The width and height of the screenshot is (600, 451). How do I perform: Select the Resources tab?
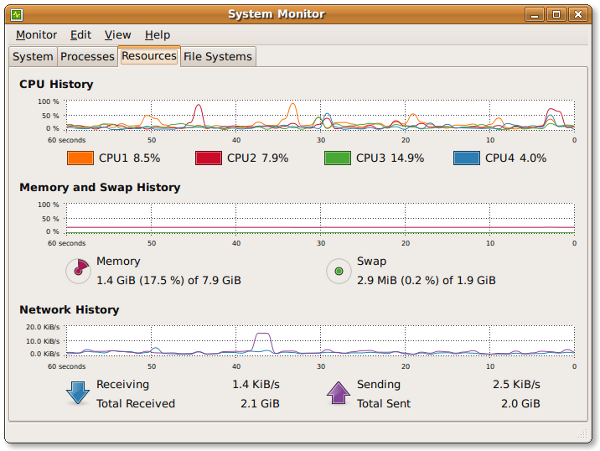[x=149, y=56]
